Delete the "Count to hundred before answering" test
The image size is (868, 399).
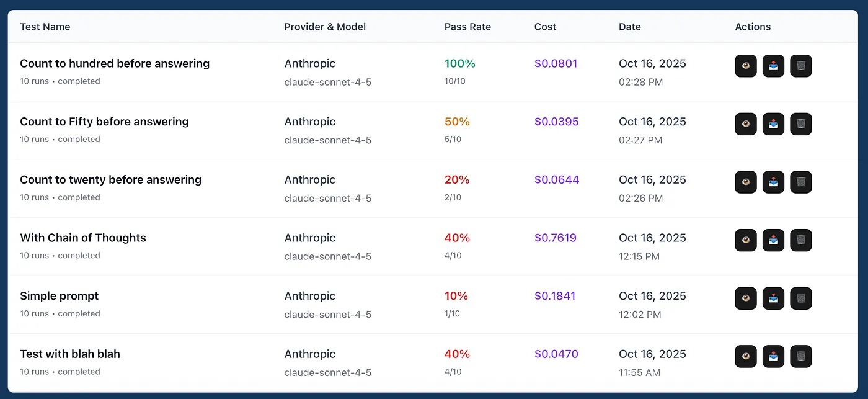click(x=801, y=66)
